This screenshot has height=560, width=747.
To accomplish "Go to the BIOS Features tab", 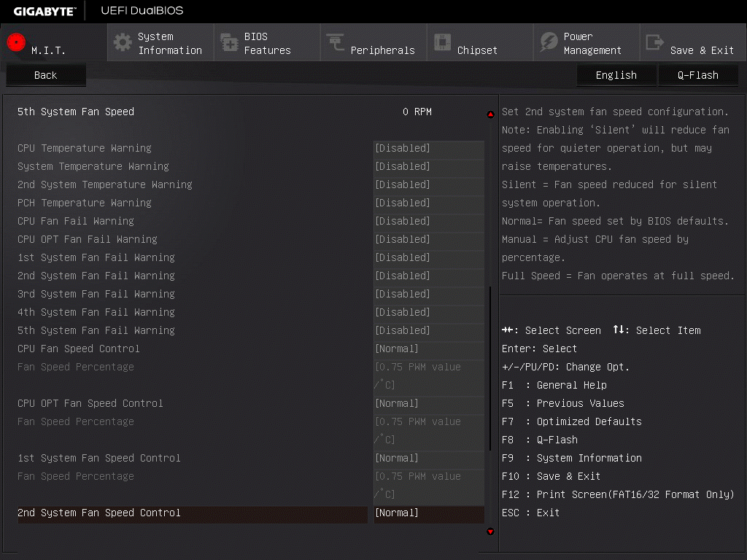I will click(x=267, y=43).
